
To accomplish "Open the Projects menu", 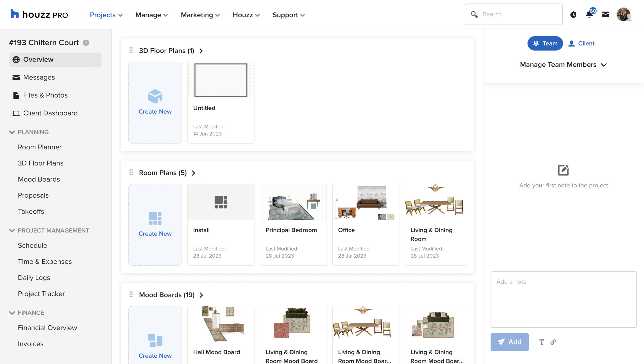I will pos(106,15).
